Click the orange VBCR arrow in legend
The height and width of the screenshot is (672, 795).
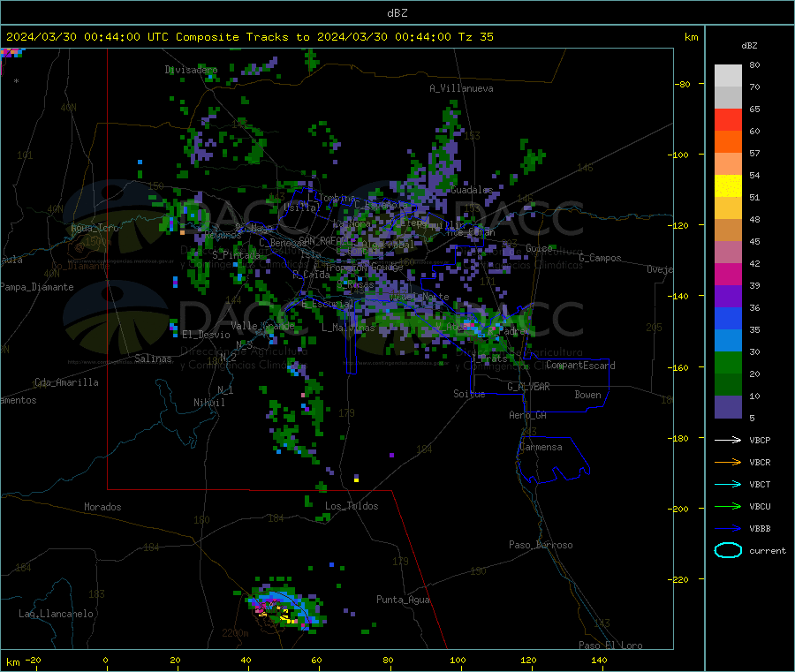coord(728,462)
